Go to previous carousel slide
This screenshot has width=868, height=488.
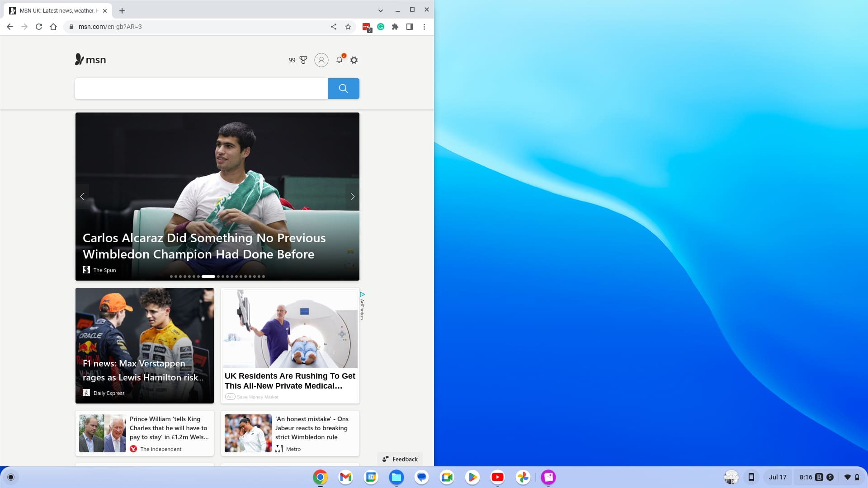point(82,197)
